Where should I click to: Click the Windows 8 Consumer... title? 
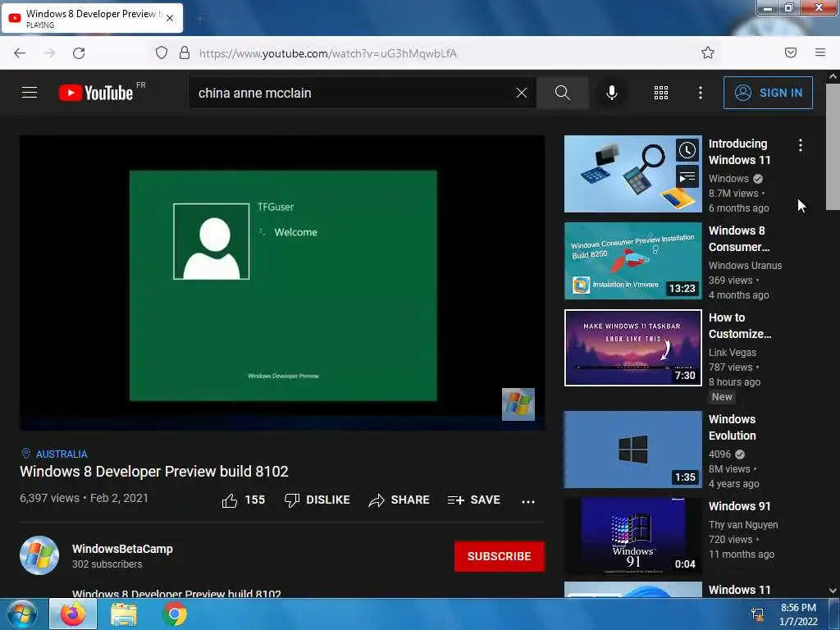coord(739,239)
